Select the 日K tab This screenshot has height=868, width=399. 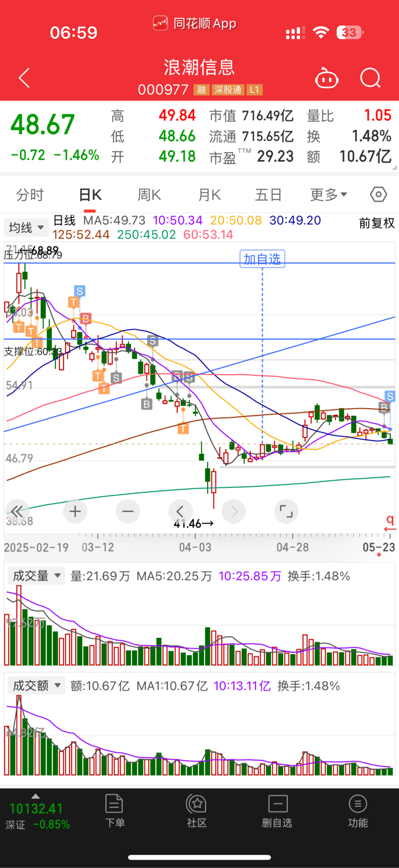pos(90,195)
